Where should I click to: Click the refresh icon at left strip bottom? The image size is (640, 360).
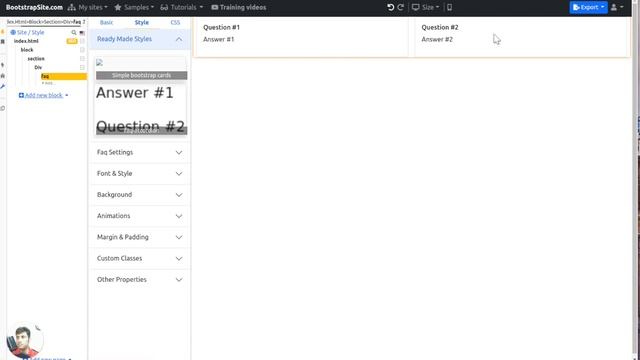coord(3,108)
